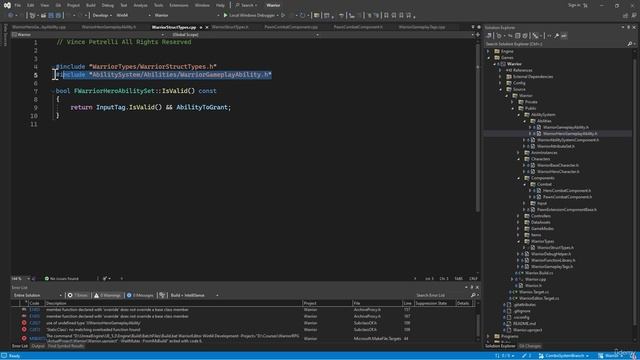
Task: Click the split editor icon above scrollbar
Action: 478,35
